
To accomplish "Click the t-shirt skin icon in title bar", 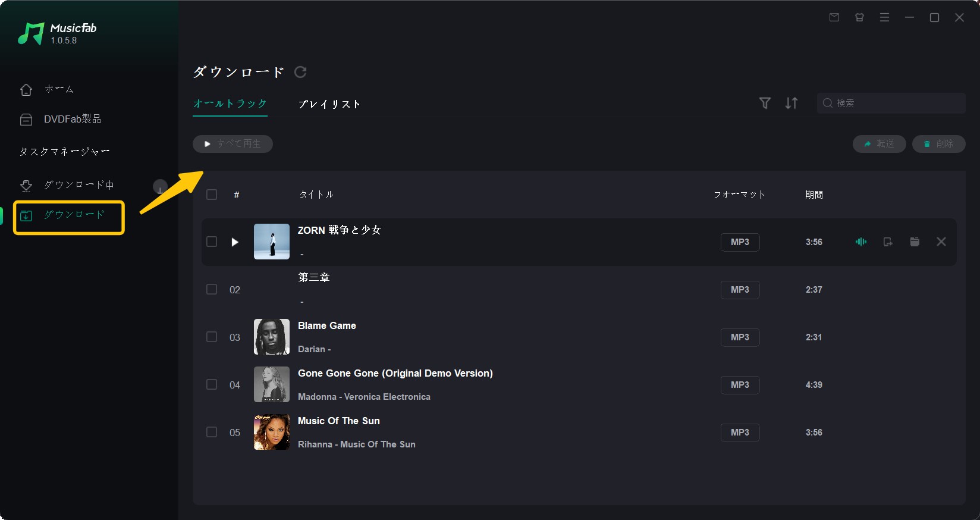I will [859, 17].
